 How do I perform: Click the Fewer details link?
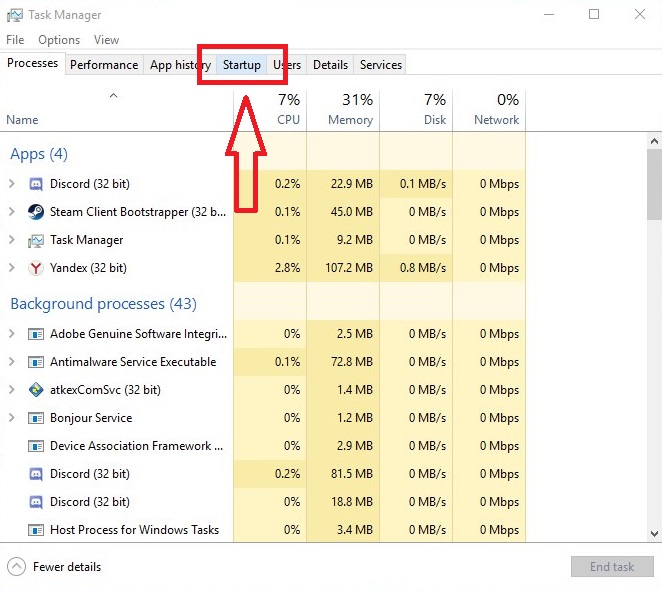pyautogui.click(x=67, y=567)
